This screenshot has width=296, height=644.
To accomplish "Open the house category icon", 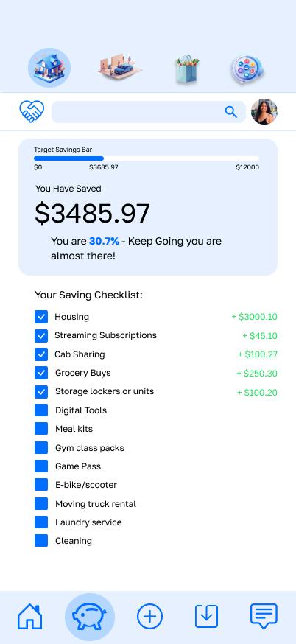I will coord(49,68).
